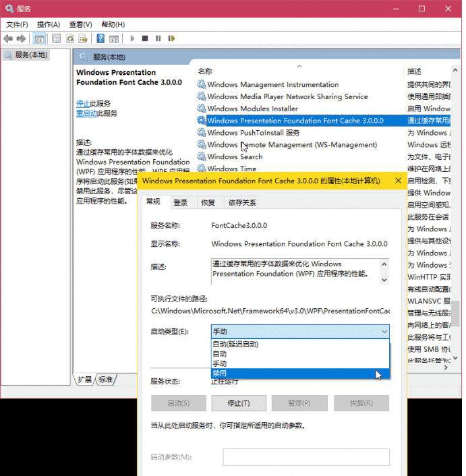Viewport: 466px width, 476px height.
Task: Click gear icon of Windows Management Instrumentation
Action: pos(202,84)
